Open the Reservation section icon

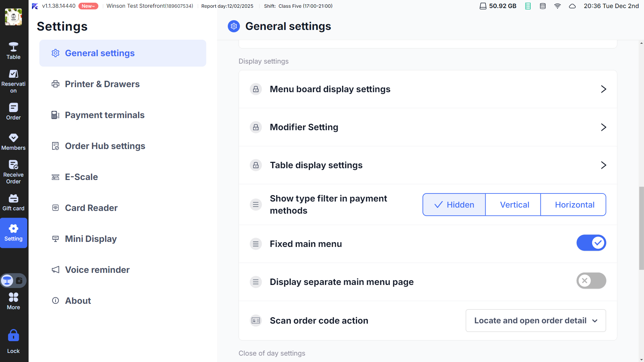[13, 74]
